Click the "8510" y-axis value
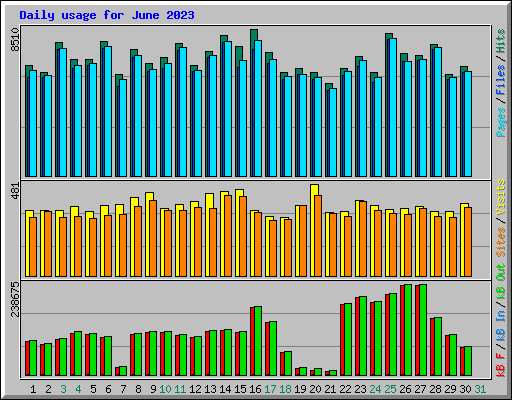 coord(15,40)
